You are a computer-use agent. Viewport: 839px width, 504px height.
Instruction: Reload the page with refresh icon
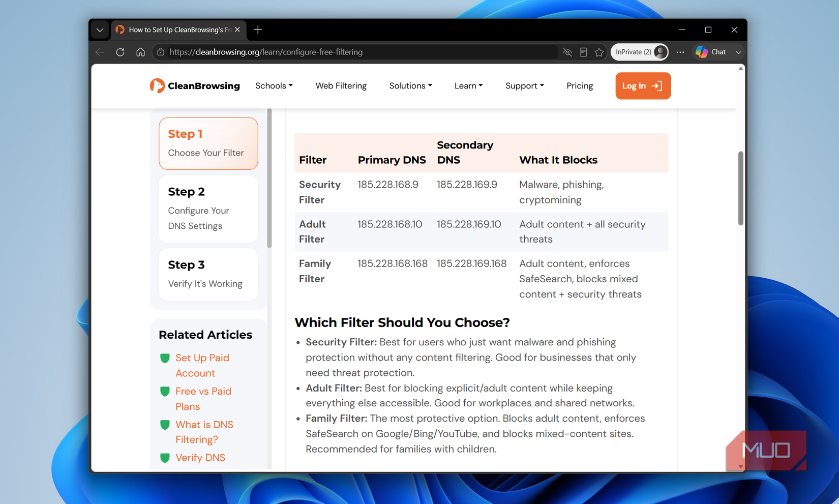(120, 52)
